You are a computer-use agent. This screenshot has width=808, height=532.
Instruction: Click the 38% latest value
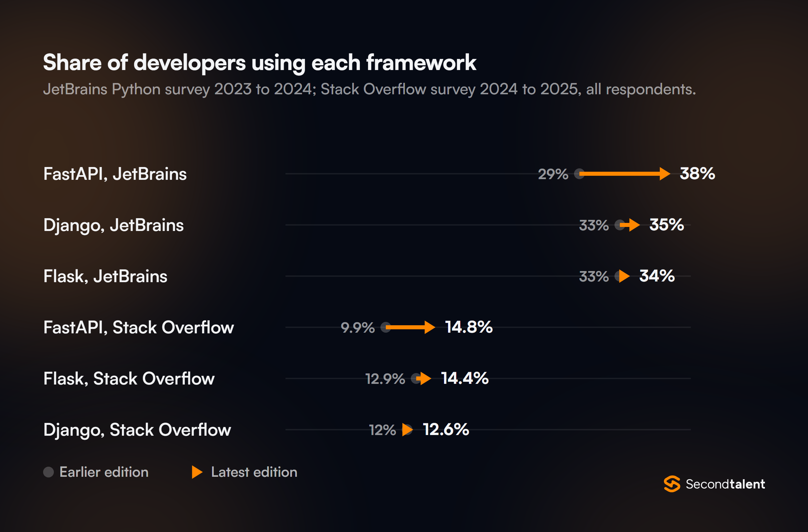[x=697, y=173]
